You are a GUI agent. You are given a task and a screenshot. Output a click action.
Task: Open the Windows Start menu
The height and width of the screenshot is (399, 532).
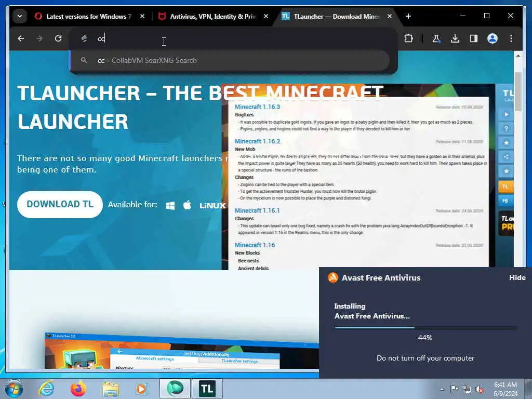point(14,389)
